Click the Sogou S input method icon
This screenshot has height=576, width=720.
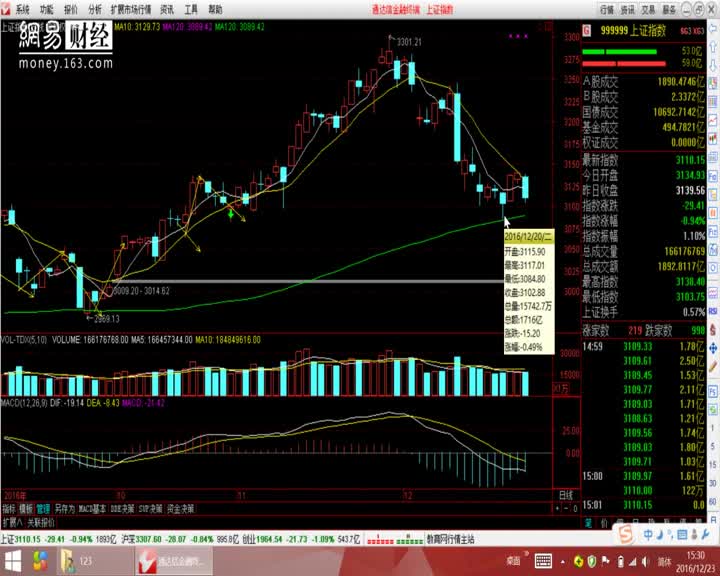625,535
